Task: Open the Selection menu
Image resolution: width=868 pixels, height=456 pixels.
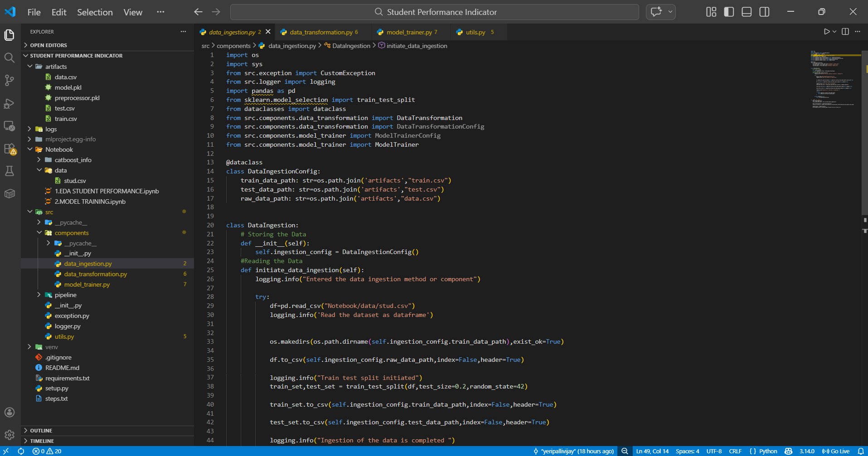Action: point(95,12)
